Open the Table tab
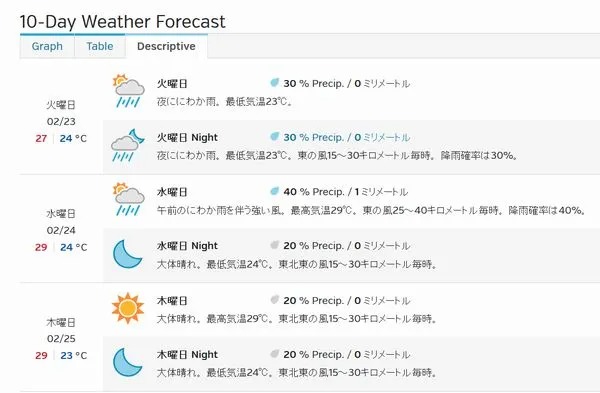600x393 pixels. [100, 46]
